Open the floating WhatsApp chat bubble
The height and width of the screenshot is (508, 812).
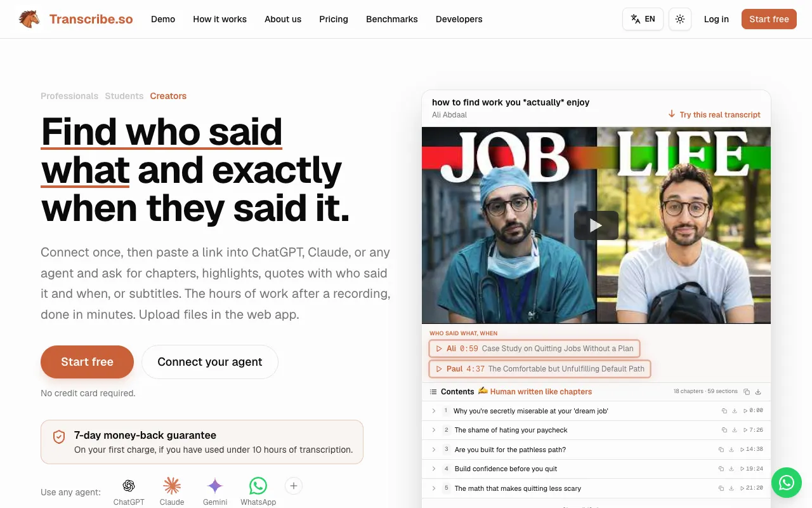tap(787, 483)
